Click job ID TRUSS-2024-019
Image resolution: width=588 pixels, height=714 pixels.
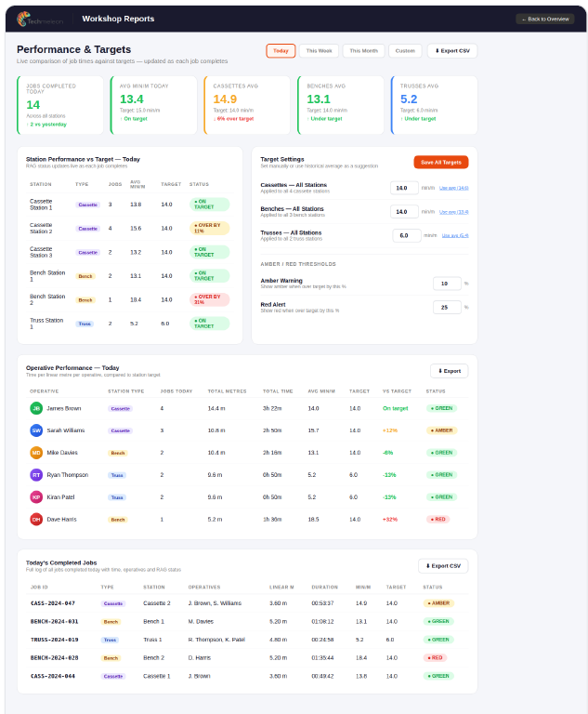point(54,640)
